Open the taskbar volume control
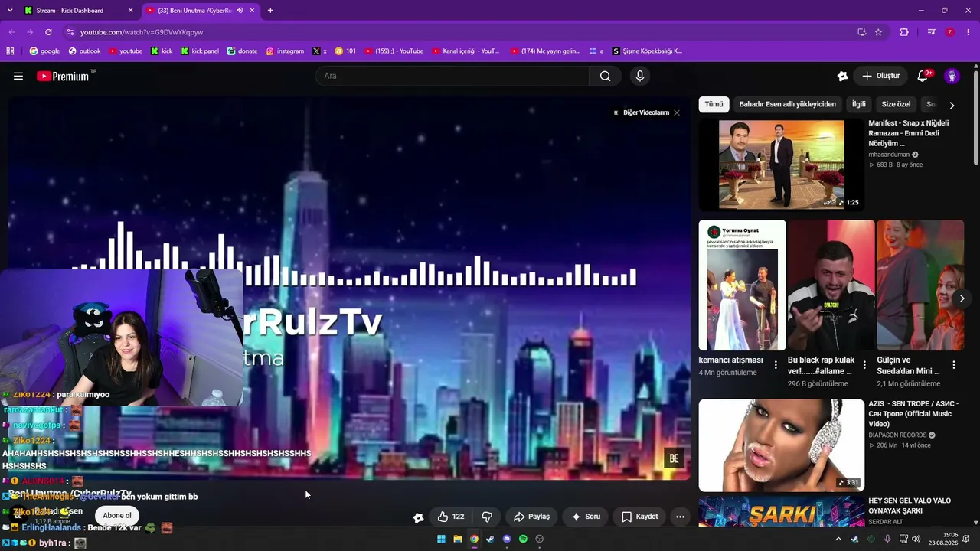 coord(916,539)
